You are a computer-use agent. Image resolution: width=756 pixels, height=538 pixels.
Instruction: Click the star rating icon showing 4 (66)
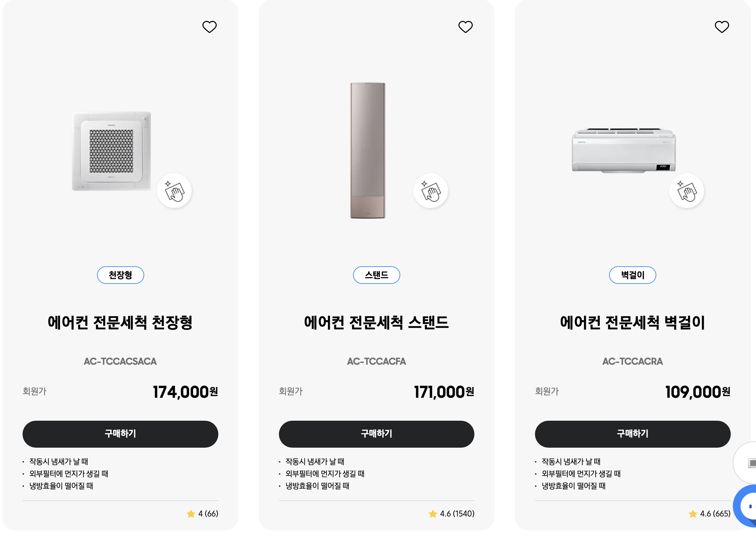click(x=191, y=514)
